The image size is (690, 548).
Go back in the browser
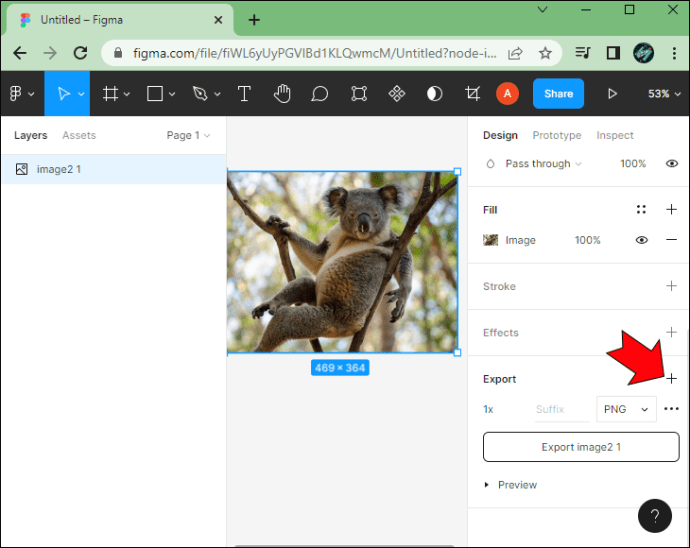[x=20, y=53]
